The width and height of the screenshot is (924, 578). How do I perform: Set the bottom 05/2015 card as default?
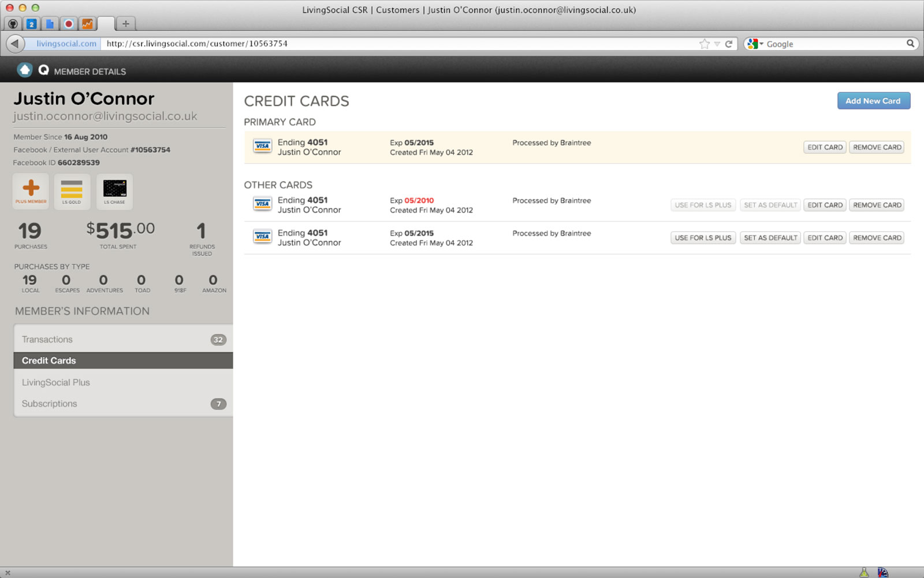pos(770,237)
